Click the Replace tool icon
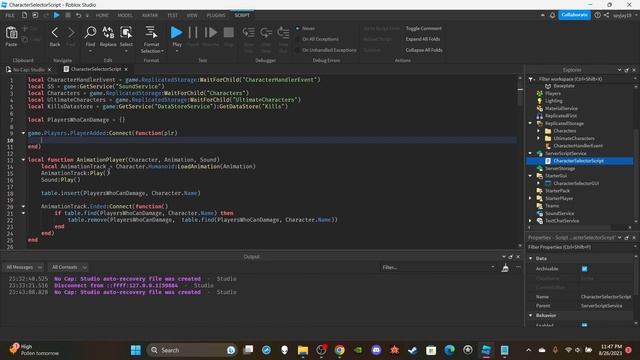Viewport: 640px width, 360px height. pyautogui.click(x=108, y=32)
